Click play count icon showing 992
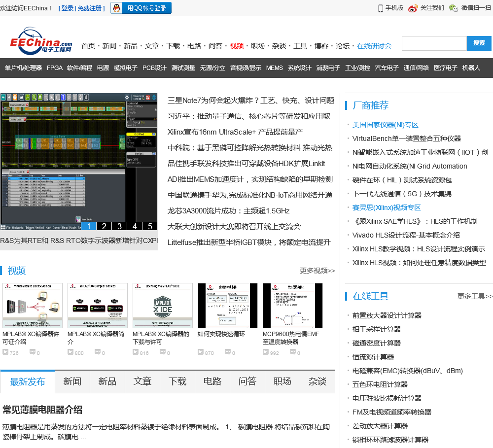This screenshot has height=448, width=493. pos(266,352)
